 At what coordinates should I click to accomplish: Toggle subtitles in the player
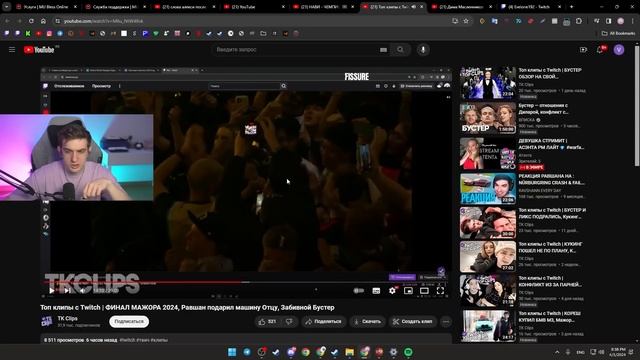pos(376,291)
